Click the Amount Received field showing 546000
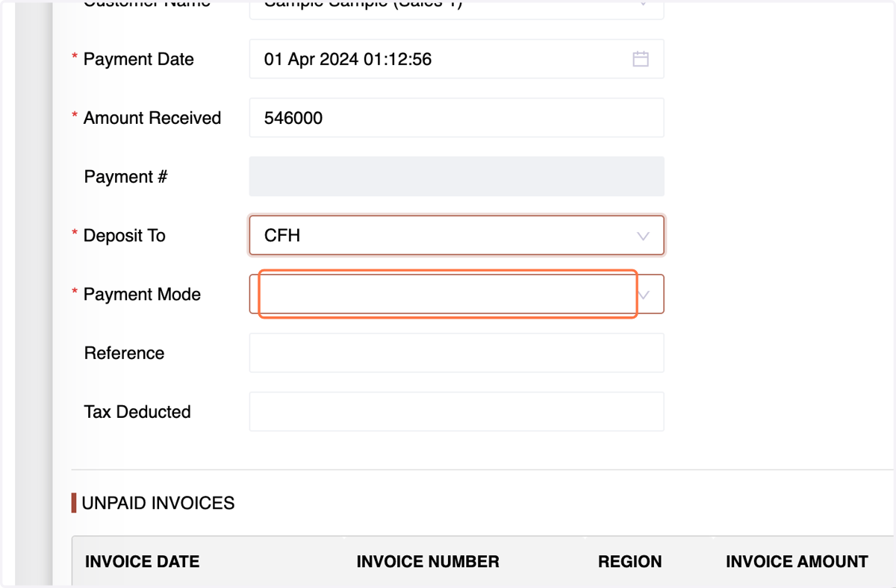The image size is (896, 588). pos(456,118)
